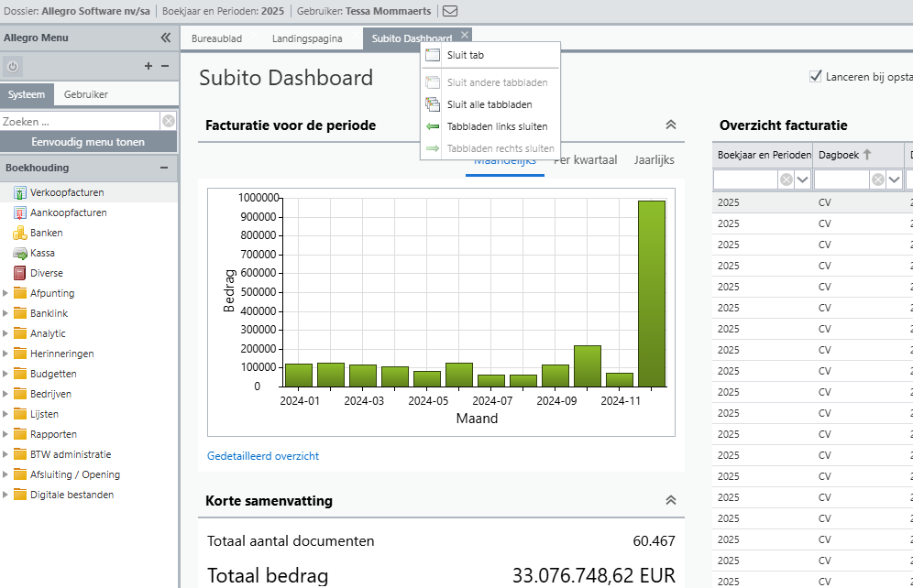Viewport: 913px width, 588px height.
Task: Click the Afpunting folder icon
Action: 20,293
